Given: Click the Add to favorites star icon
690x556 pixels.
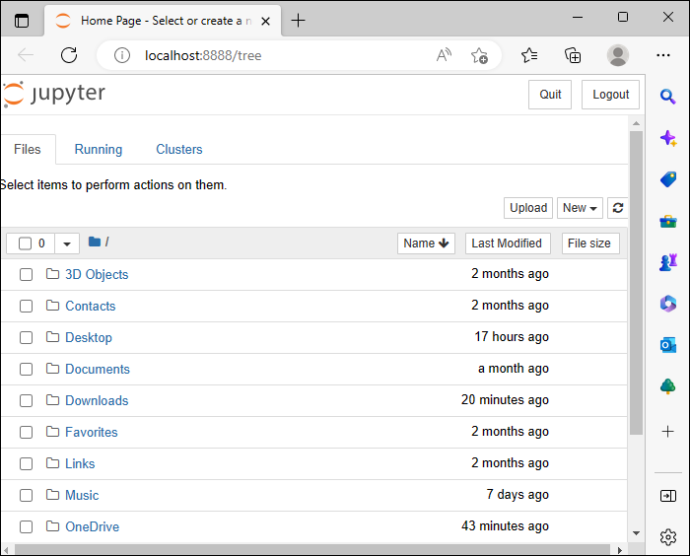Looking at the screenshot, I should pyautogui.click(x=479, y=55).
